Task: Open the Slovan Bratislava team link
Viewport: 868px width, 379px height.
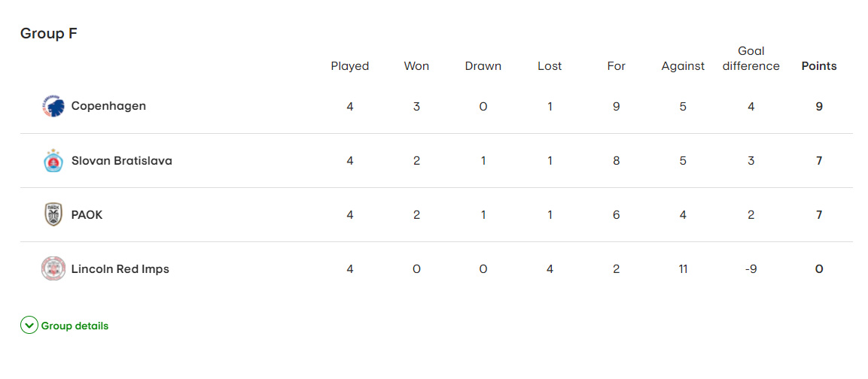Action: coord(121,160)
